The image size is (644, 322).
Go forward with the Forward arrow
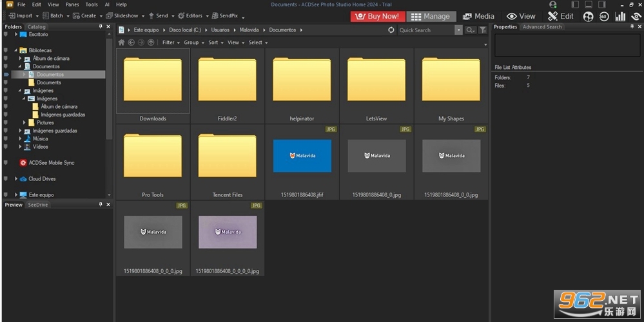141,43
